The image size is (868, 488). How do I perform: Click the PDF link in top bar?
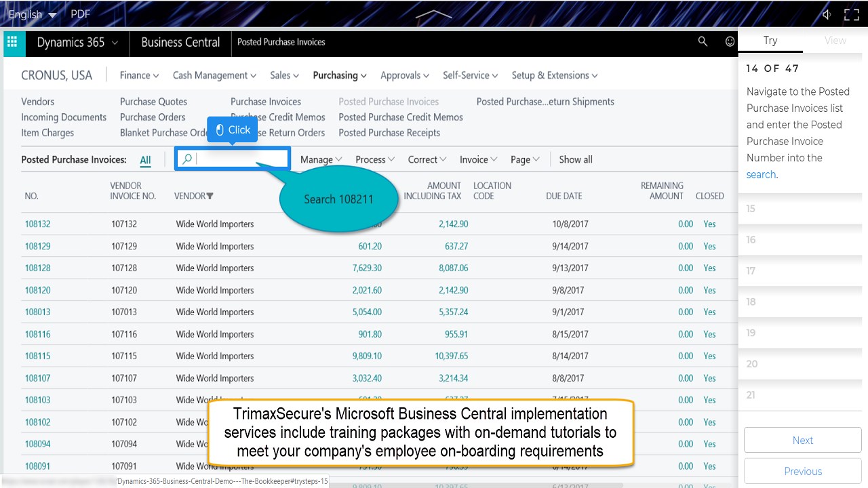[80, 14]
